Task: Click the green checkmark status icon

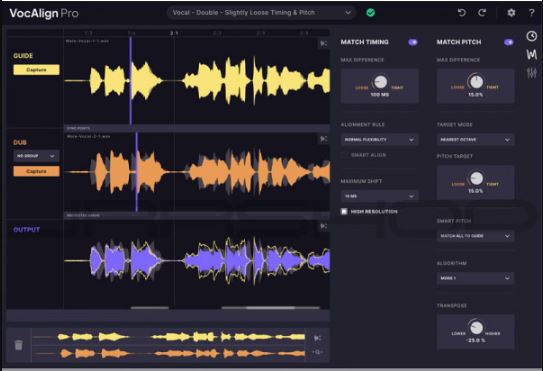Action: (x=371, y=13)
